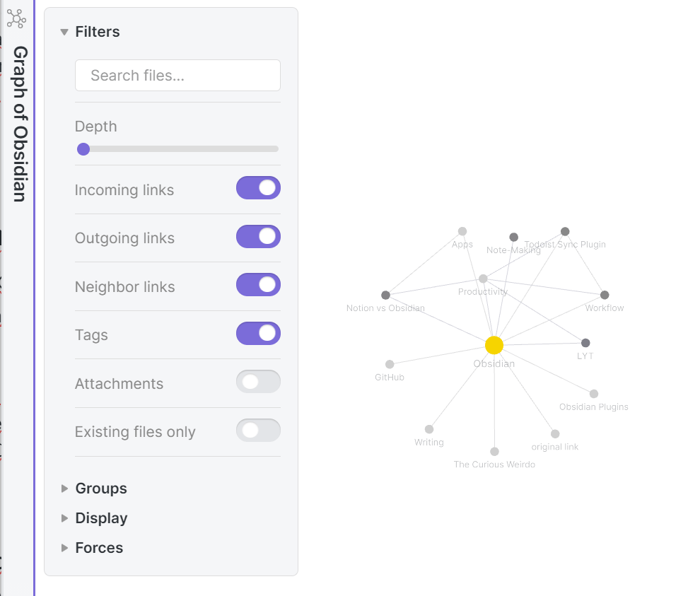
Task: Select the Obsidian Plugins node
Action: tap(594, 394)
